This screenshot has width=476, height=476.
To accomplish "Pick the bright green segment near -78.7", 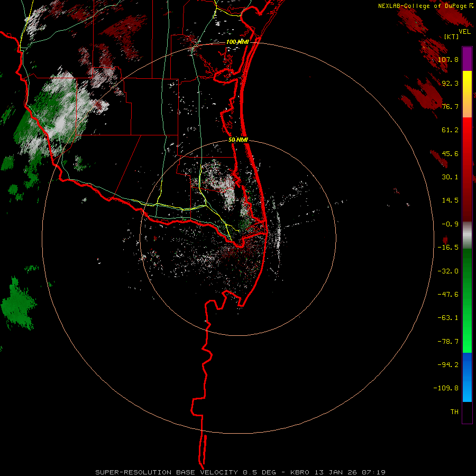I will 467,342.
